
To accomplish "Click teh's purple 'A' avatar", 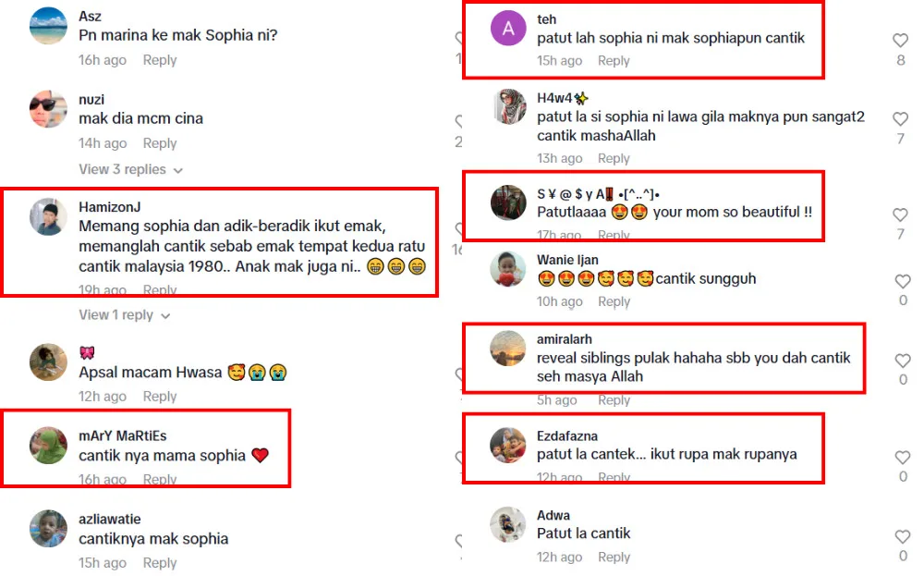I will tap(508, 29).
